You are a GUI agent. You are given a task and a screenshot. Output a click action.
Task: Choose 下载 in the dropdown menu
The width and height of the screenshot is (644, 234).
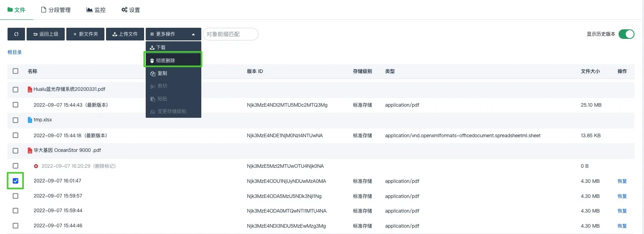173,47
